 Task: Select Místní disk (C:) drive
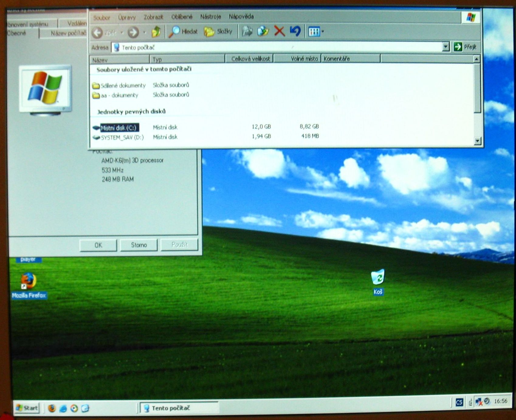[116, 128]
